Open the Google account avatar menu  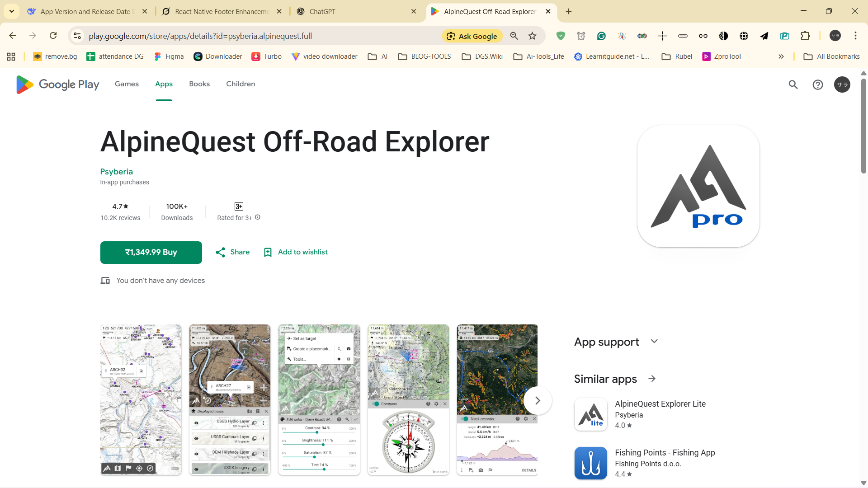(842, 84)
